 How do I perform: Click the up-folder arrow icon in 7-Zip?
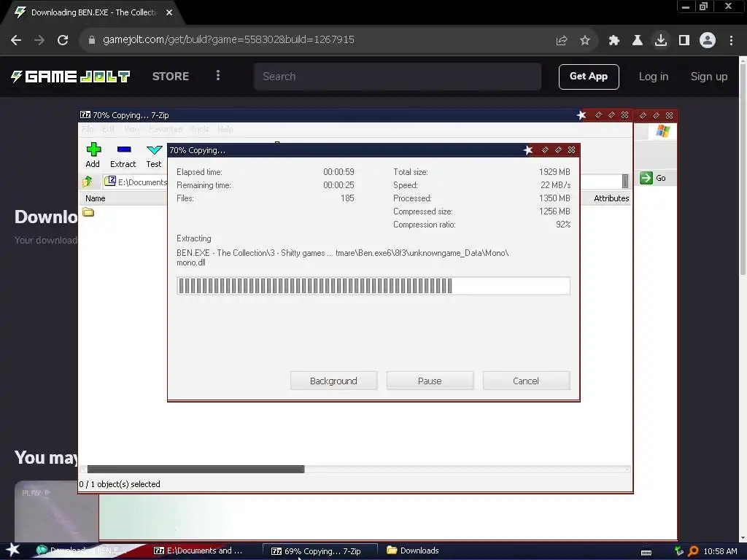tap(88, 182)
